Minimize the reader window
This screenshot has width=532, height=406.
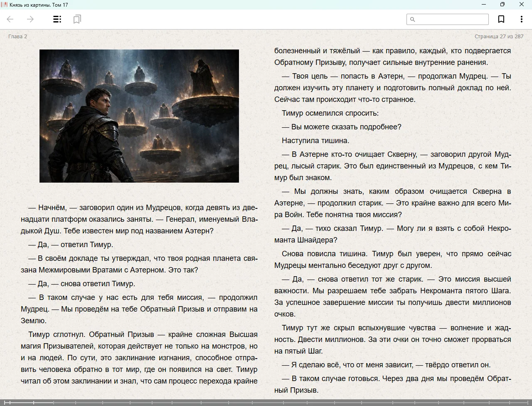point(483,5)
